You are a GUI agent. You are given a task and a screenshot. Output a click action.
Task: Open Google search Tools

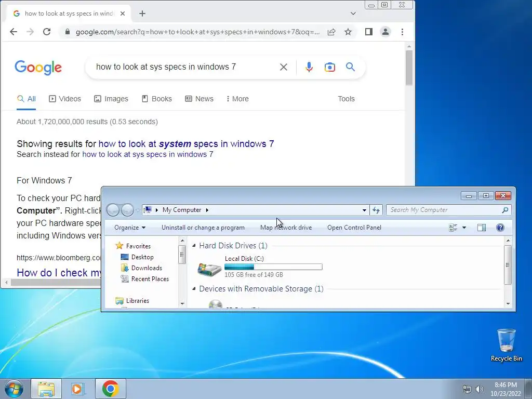point(346,99)
